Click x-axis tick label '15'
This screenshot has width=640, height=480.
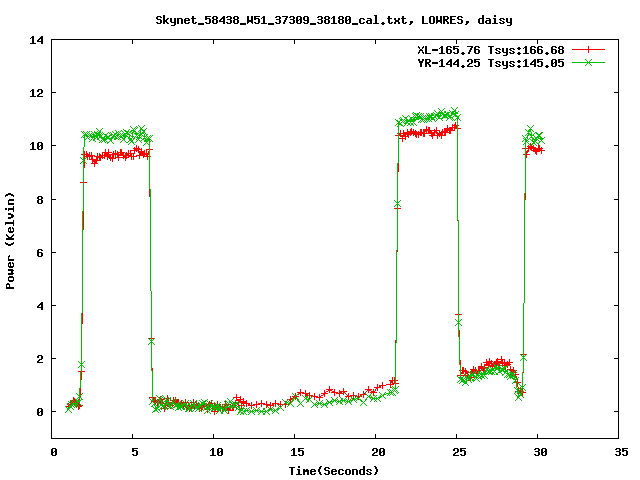(x=297, y=452)
